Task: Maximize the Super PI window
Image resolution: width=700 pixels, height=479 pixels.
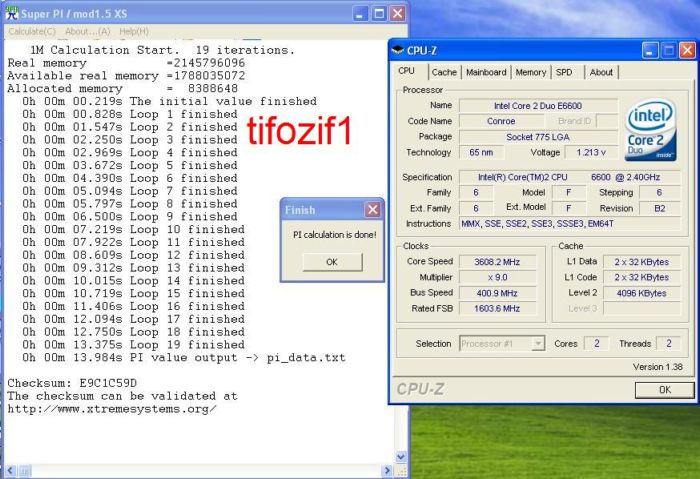Action: tap(379, 13)
